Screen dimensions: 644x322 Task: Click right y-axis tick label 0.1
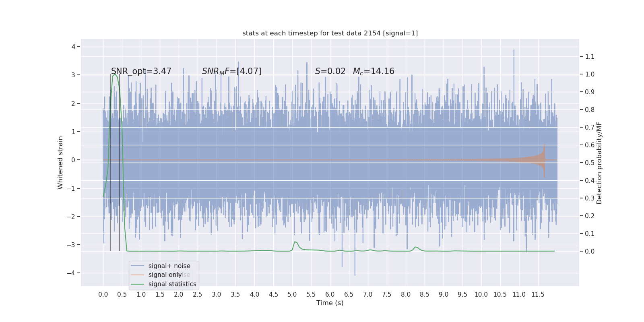click(x=590, y=234)
